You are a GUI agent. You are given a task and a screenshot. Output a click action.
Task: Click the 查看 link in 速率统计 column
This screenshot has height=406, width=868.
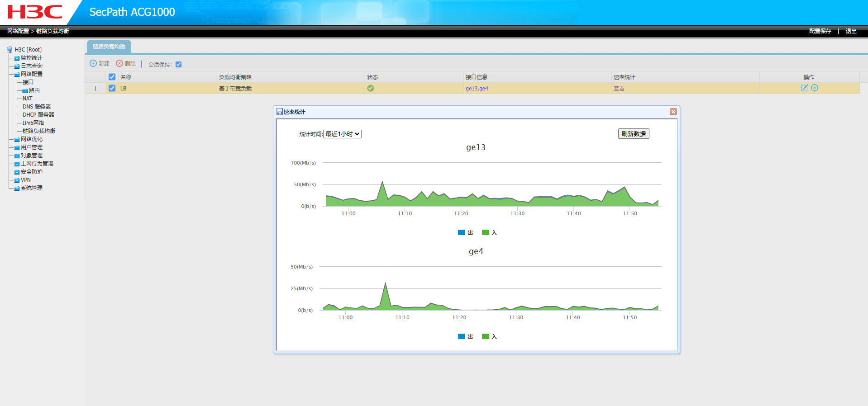click(619, 89)
